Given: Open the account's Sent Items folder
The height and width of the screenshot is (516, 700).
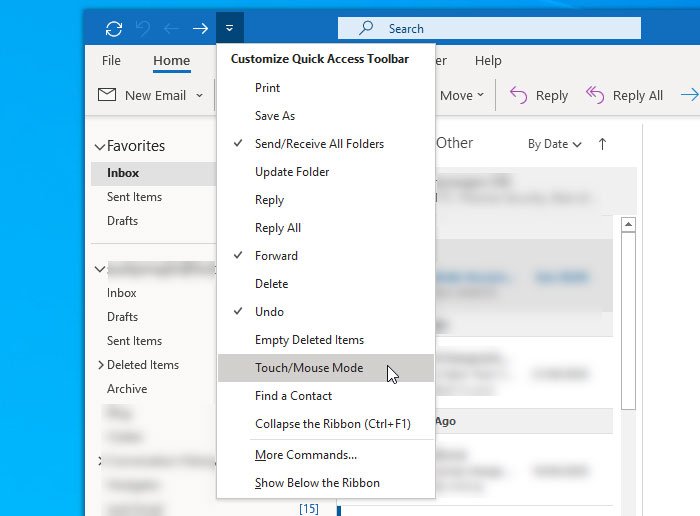Looking at the screenshot, I should pos(134,341).
